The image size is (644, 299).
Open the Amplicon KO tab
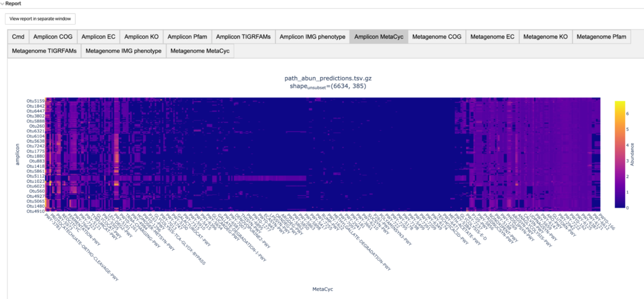tap(141, 36)
